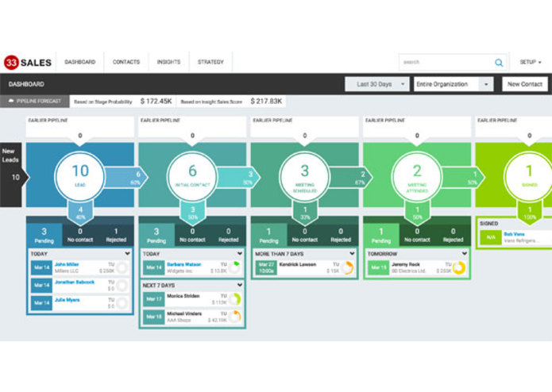Open Monica Striden contact entry

click(193, 299)
